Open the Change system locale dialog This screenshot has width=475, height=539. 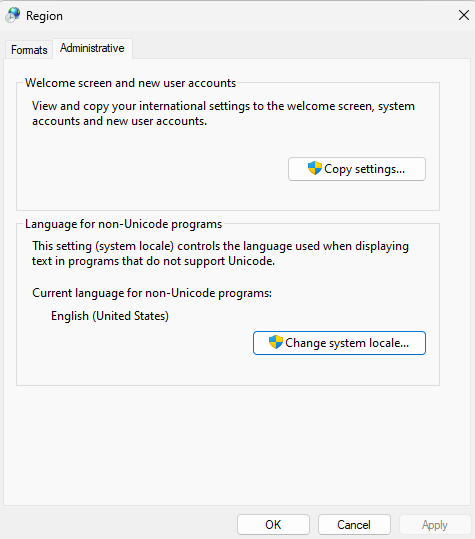(x=339, y=343)
